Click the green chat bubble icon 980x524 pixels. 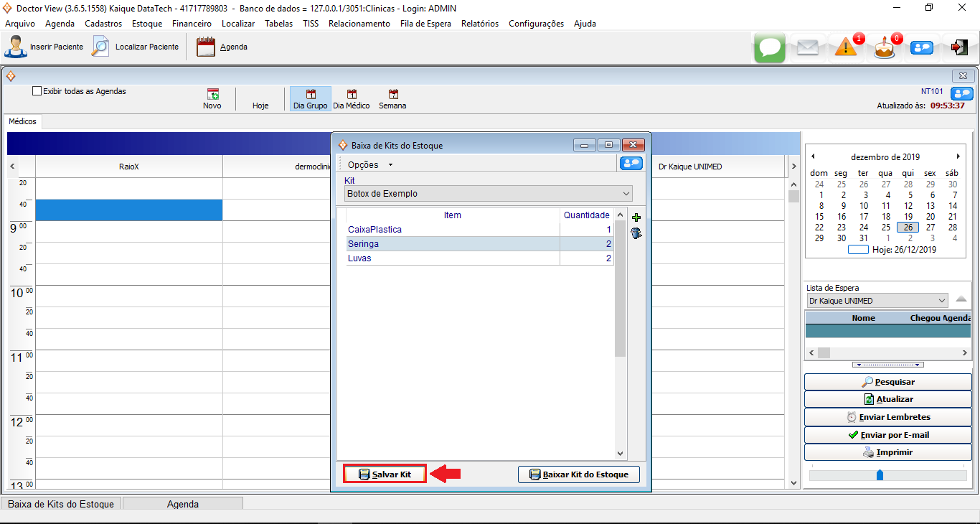[x=769, y=47]
